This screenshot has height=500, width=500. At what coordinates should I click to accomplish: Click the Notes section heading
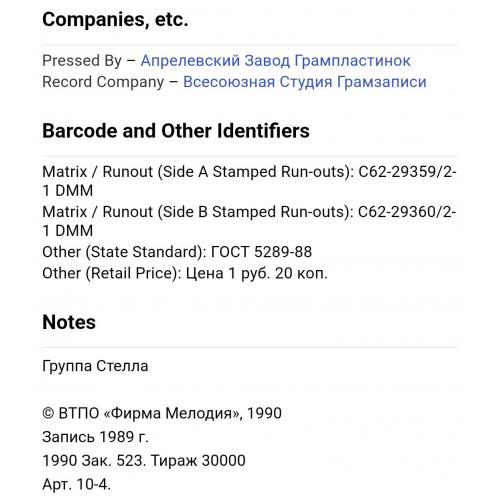coord(69,322)
